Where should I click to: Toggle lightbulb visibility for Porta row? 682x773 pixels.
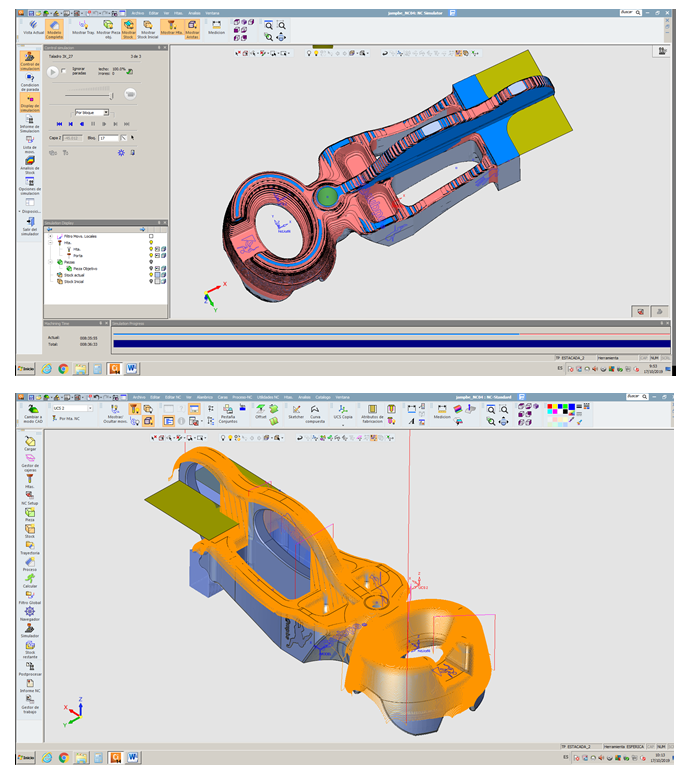coord(151,255)
